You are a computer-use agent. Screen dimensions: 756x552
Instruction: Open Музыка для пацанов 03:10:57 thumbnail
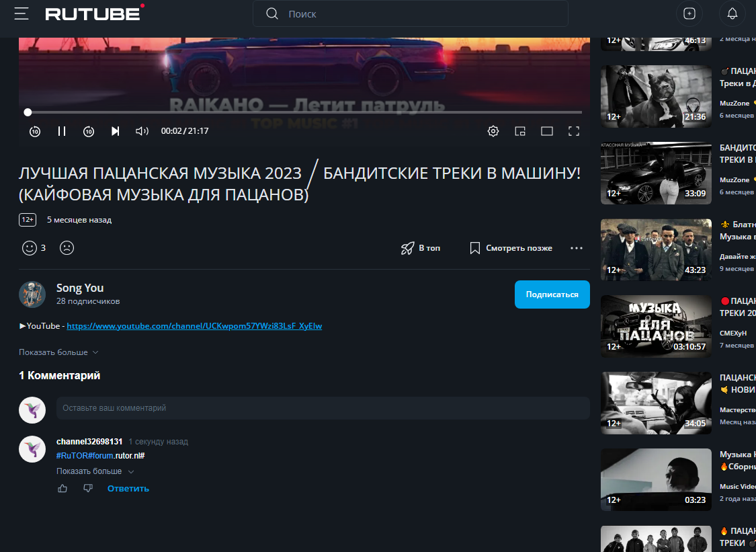(656, 327)
